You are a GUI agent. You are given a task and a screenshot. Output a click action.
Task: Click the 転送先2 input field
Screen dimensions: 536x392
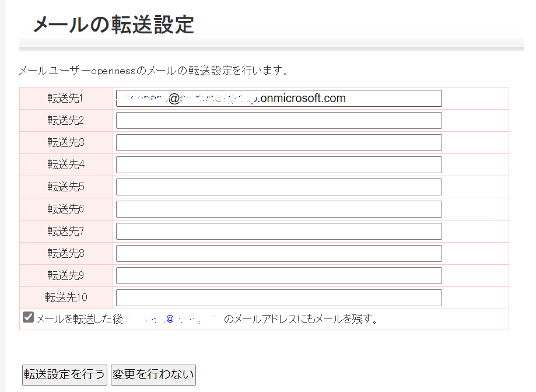(279, 120)
